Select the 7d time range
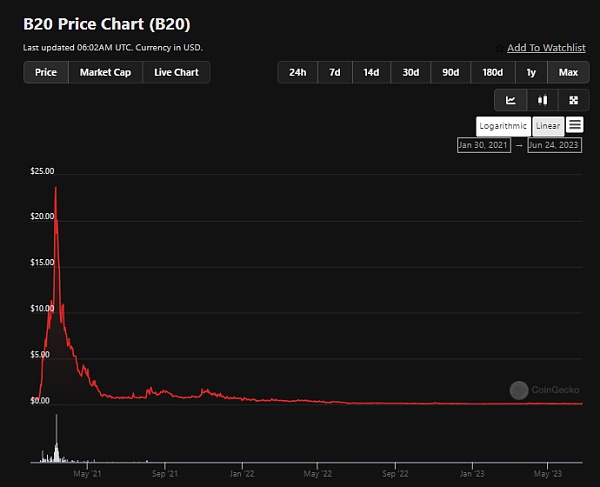 point(335,72)
